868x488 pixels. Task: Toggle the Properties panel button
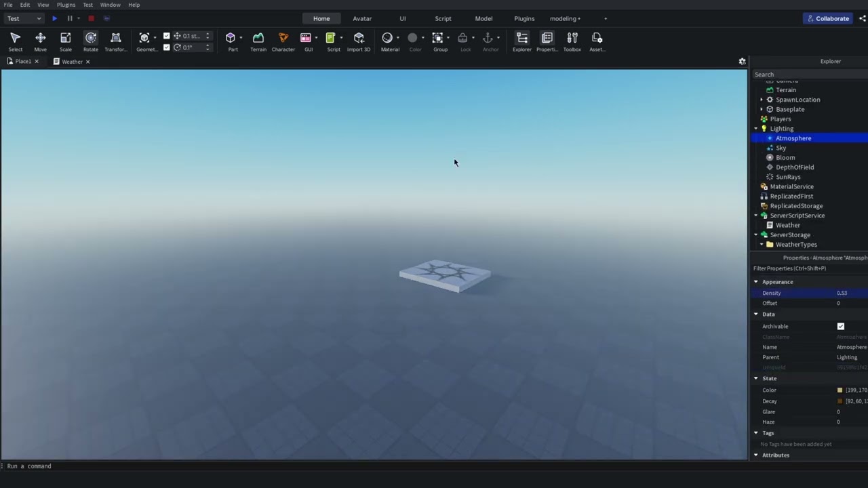click(547, 41)
